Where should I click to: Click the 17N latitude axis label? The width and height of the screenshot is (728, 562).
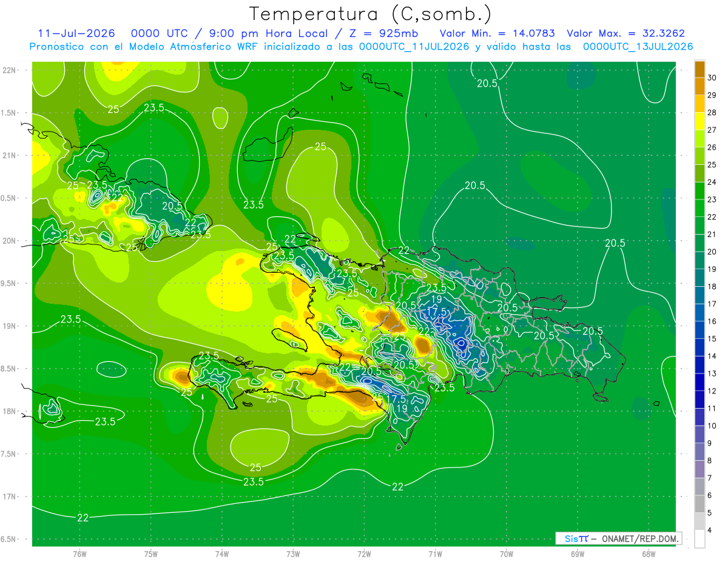coord(8,497)
